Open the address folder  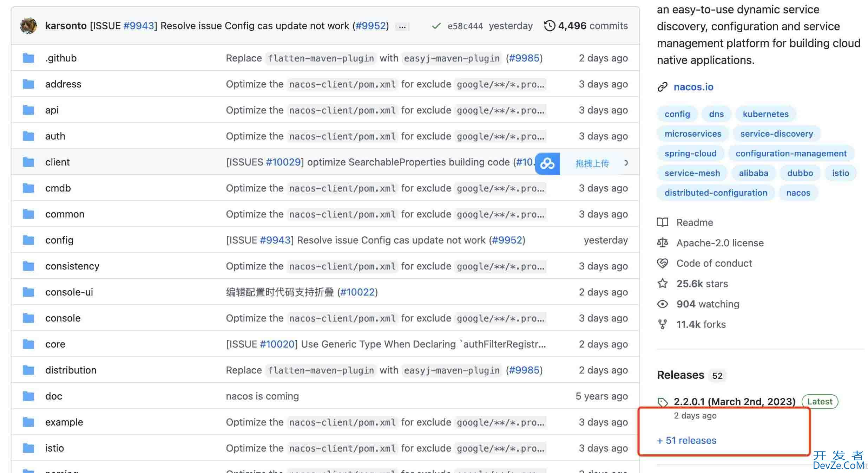pos(63,84)
